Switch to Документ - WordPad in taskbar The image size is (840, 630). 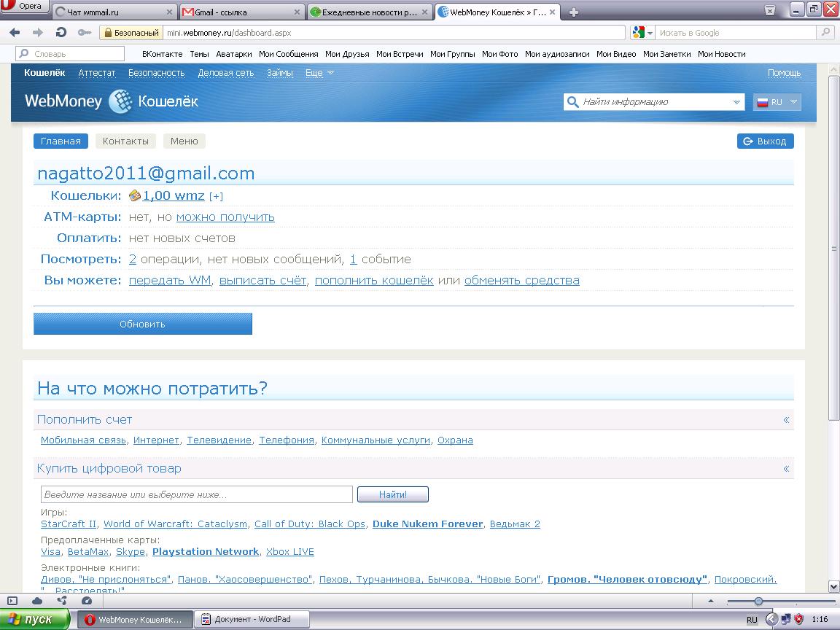tap(252, 619)
